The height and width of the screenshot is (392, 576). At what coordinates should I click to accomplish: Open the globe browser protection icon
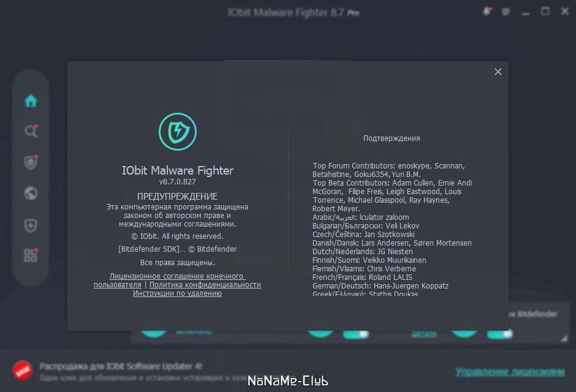pyautogui.click(x=31, y=194)
